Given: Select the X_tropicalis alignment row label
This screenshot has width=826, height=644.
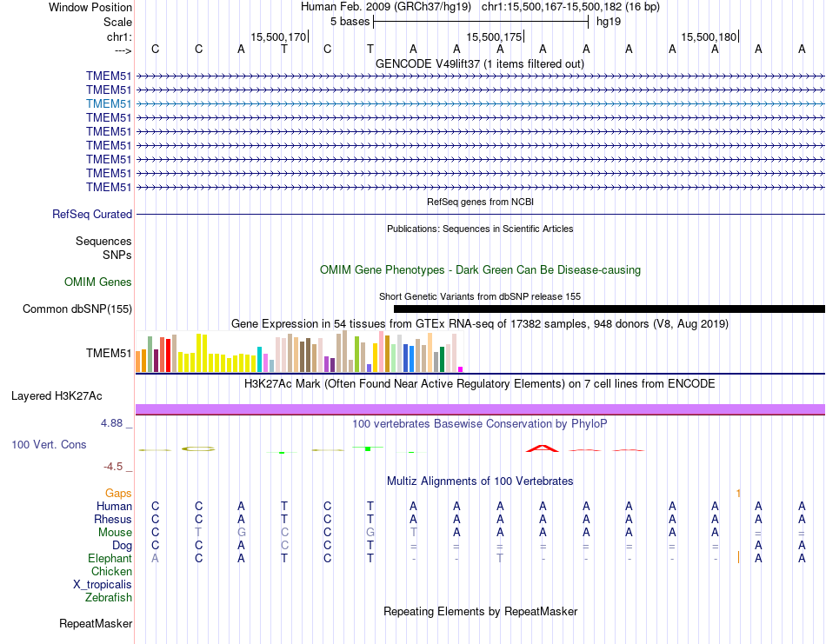Looking at the screenshot, I should point(103,585).
